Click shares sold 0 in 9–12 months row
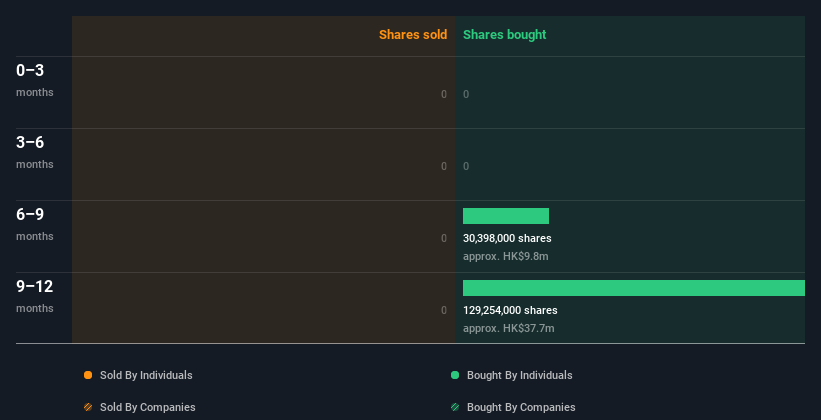The image size is (821, 420). point(444,310)
